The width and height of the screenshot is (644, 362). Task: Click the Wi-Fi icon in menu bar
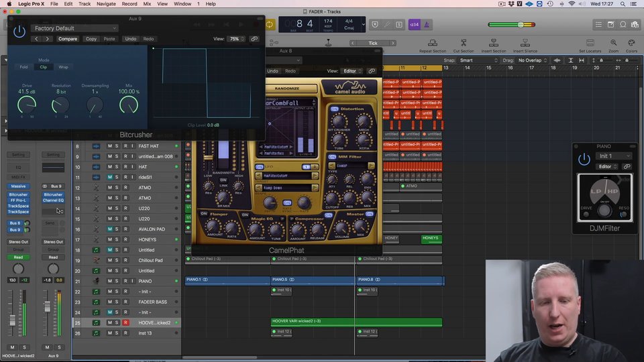[572, 4]
